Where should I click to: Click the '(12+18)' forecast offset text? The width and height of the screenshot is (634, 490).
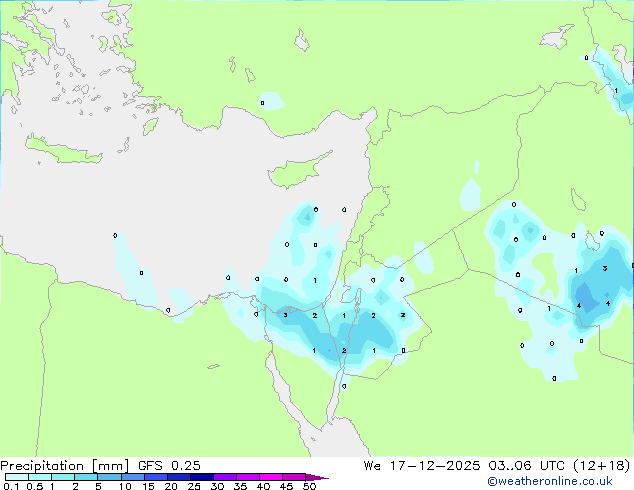pos(602,466)
